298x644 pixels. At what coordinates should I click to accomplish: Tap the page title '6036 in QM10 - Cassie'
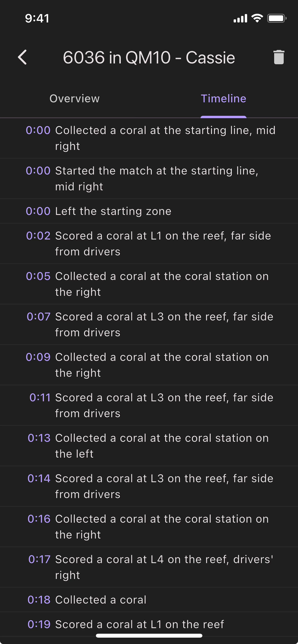coord(149,57)
